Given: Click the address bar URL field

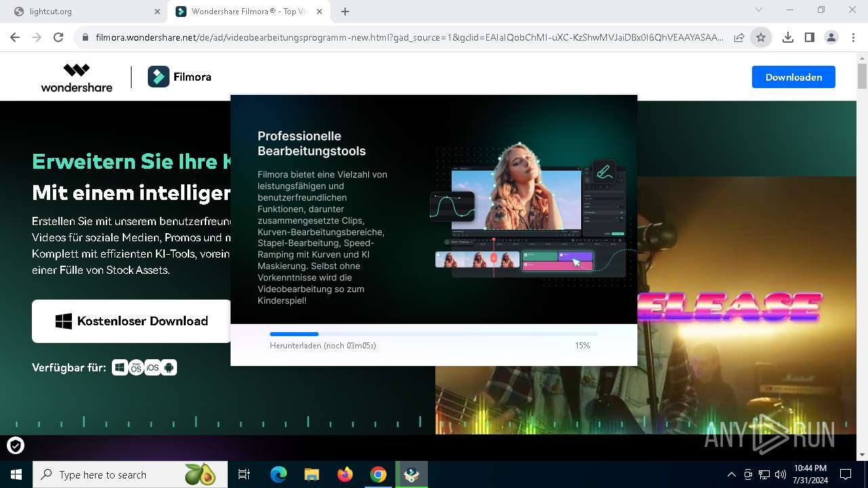Looking at the screenshot, I should tap(410, 38).
